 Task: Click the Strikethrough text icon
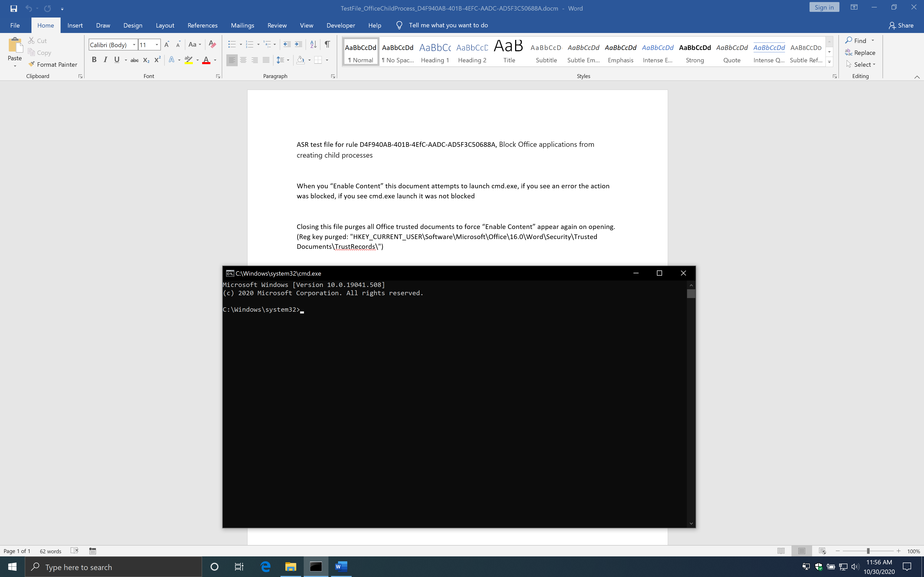point(134,60)
